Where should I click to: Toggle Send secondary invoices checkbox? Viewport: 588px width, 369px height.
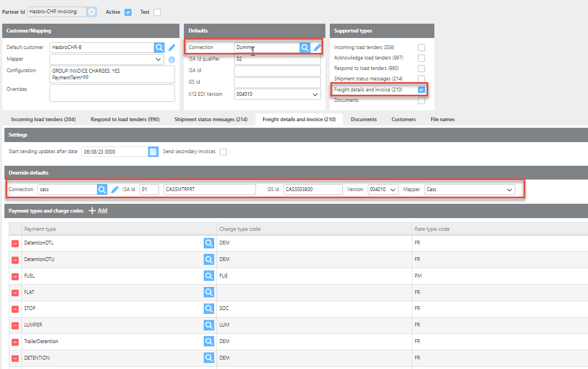223,151
